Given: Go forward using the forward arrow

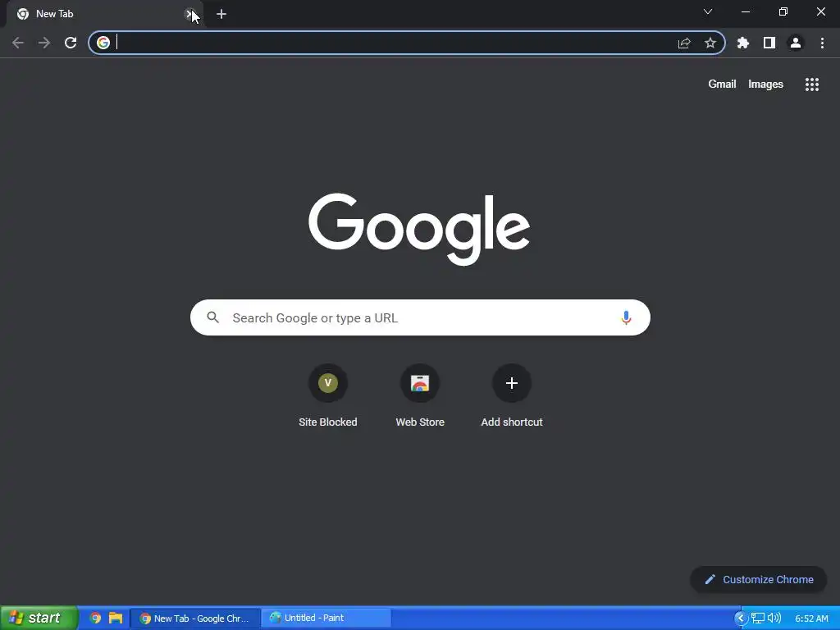Looking at the screenshot, I should [x=44, y=43].
